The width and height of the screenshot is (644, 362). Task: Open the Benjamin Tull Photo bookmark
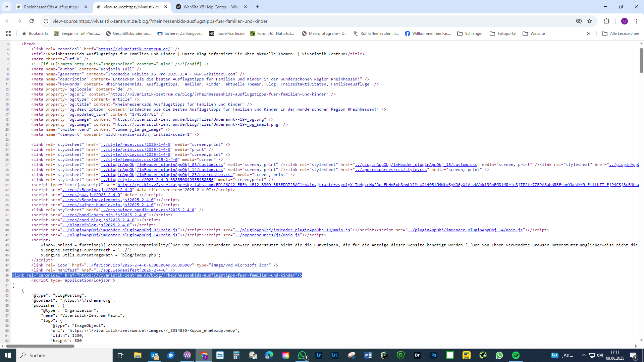coord(77,34)
